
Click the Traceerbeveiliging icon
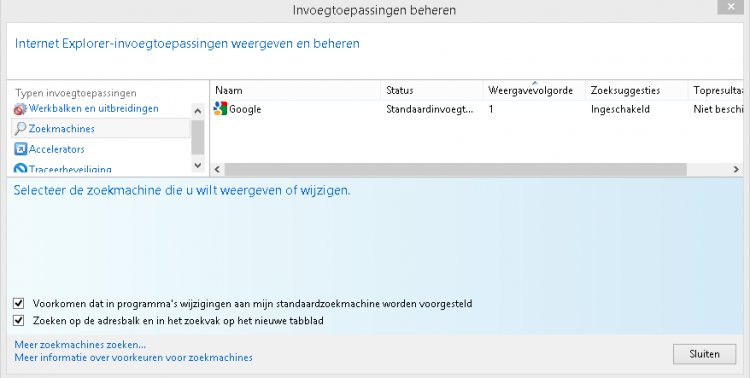[20, 168]
